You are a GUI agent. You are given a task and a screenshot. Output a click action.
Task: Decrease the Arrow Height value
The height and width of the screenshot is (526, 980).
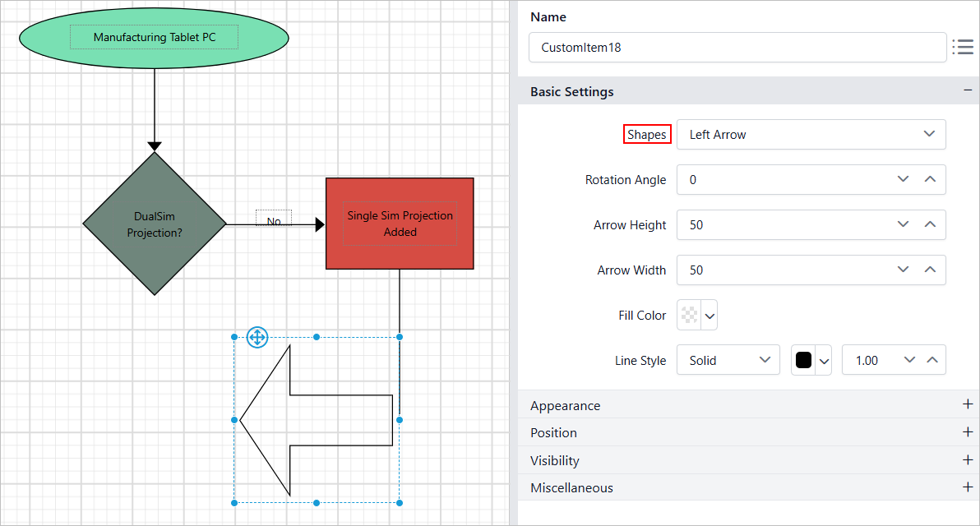903,224
